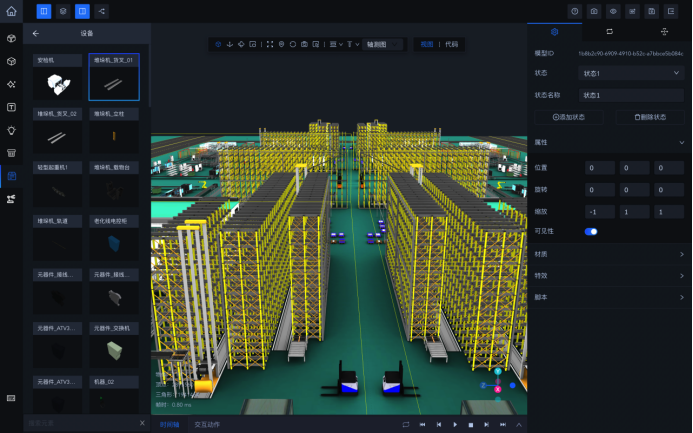This screenshot has width=693, height=433.
Task: Expand the 脚本 section
Action: 609,297
